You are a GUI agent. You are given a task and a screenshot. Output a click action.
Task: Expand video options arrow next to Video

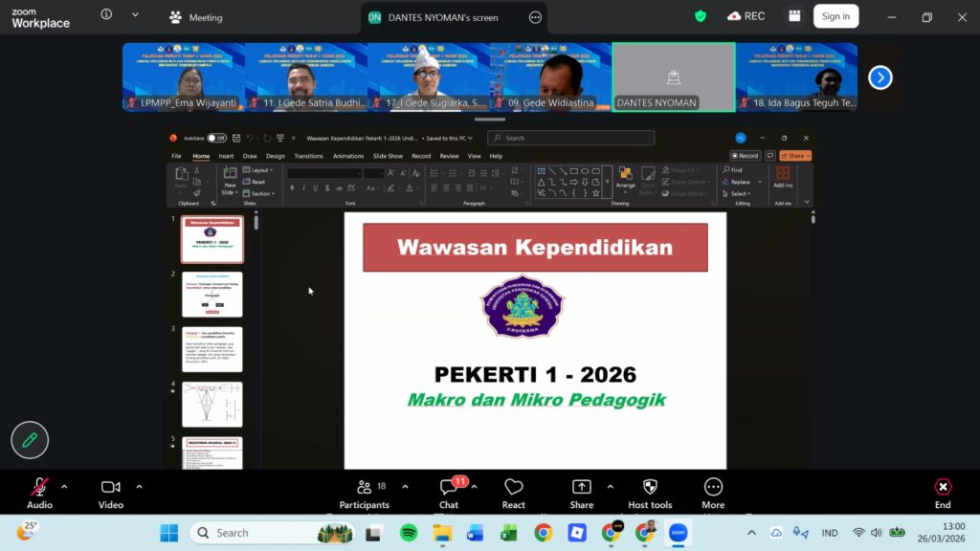(139, 486)
